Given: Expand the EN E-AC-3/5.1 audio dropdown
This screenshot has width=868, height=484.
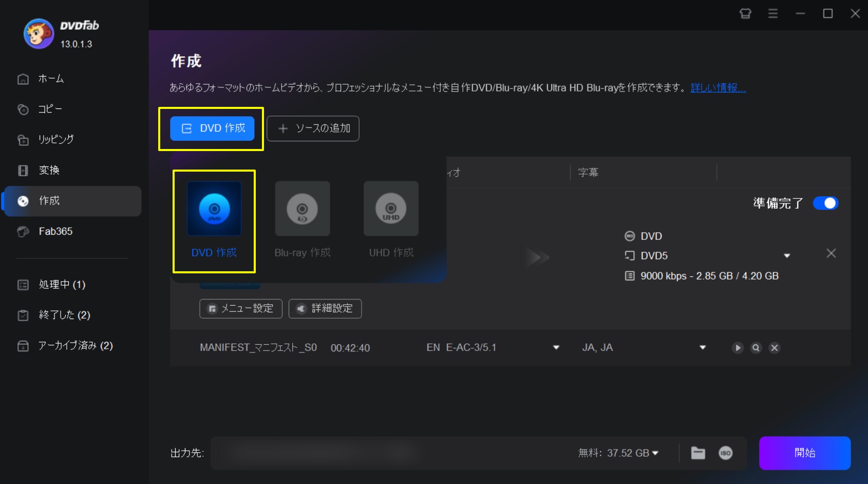Looking at the screenshot, I should tap(556, 348).
